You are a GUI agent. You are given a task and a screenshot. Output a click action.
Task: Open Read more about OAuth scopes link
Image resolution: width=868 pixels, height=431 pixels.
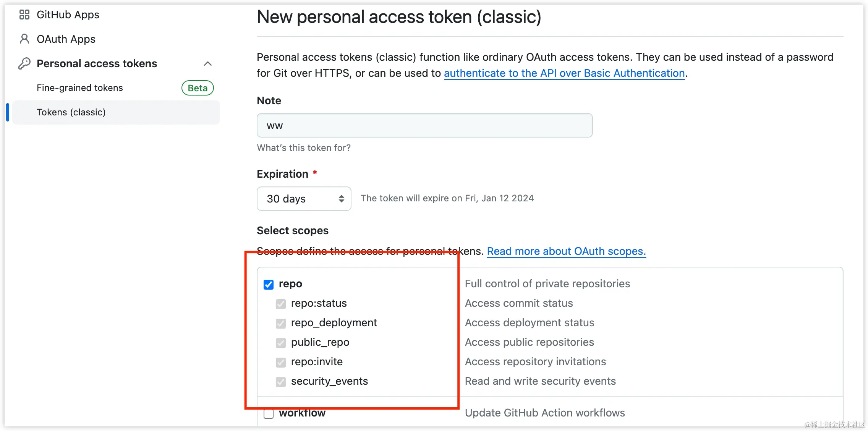(566, 251)
